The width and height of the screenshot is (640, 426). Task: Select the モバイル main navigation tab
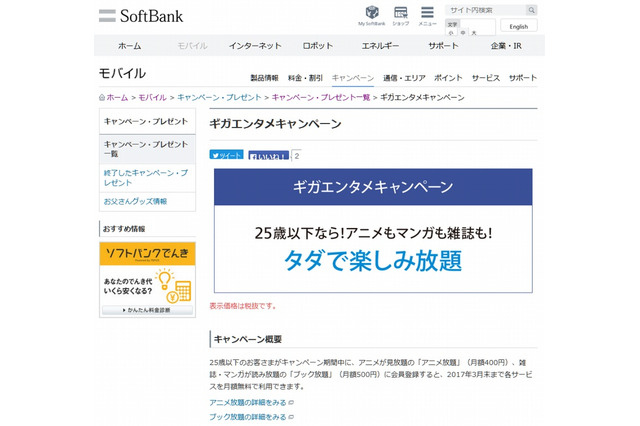[192, 46]
